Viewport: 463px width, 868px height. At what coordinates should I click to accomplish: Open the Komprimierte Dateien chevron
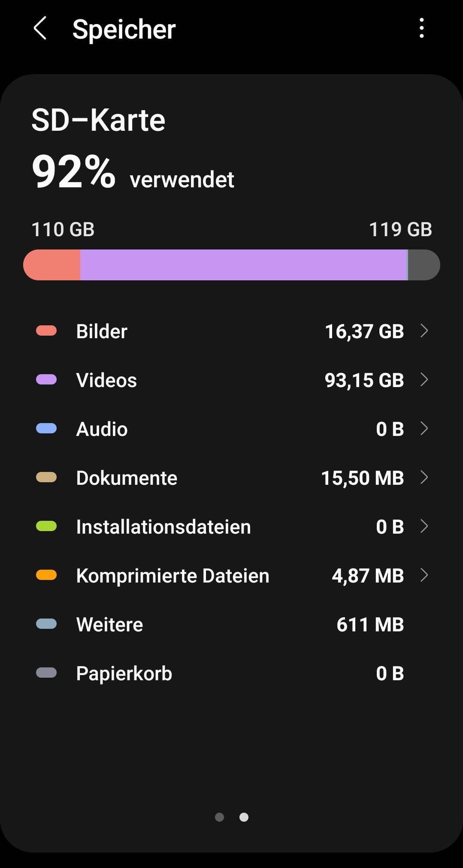[424, 575]
